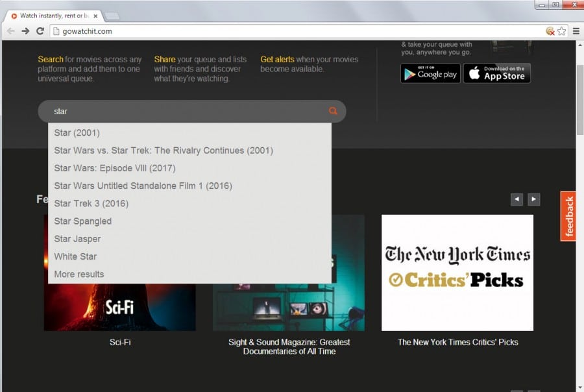This screenshot has height=392, width=584.
Task: Click the orange search magnifier icon
Action: click(333, 111)
